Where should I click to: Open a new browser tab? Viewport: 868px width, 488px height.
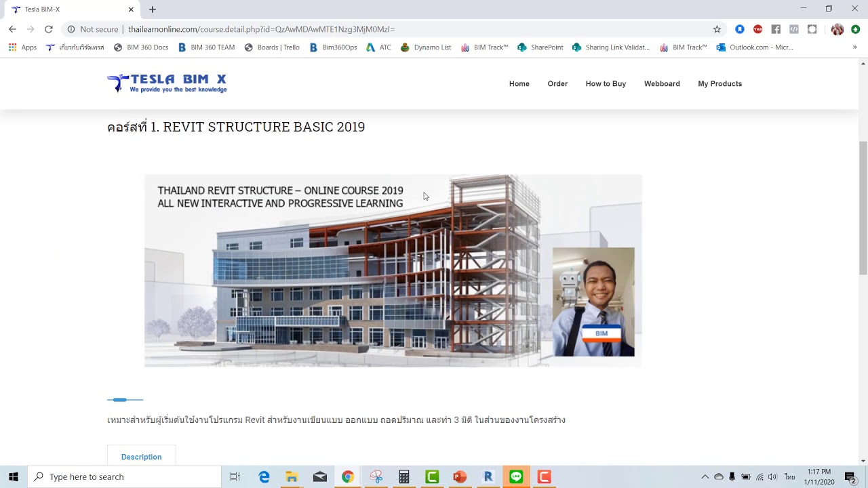coord(153,9)
